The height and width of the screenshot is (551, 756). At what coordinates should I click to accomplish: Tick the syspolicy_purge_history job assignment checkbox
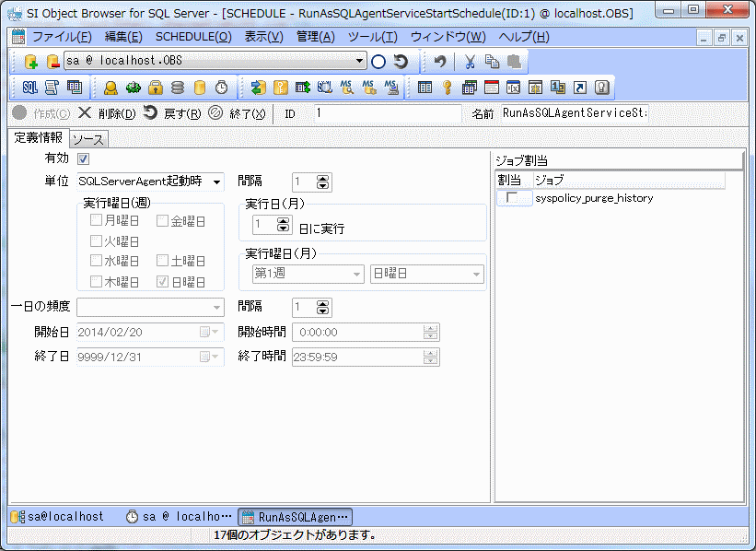tap(511, 198)
